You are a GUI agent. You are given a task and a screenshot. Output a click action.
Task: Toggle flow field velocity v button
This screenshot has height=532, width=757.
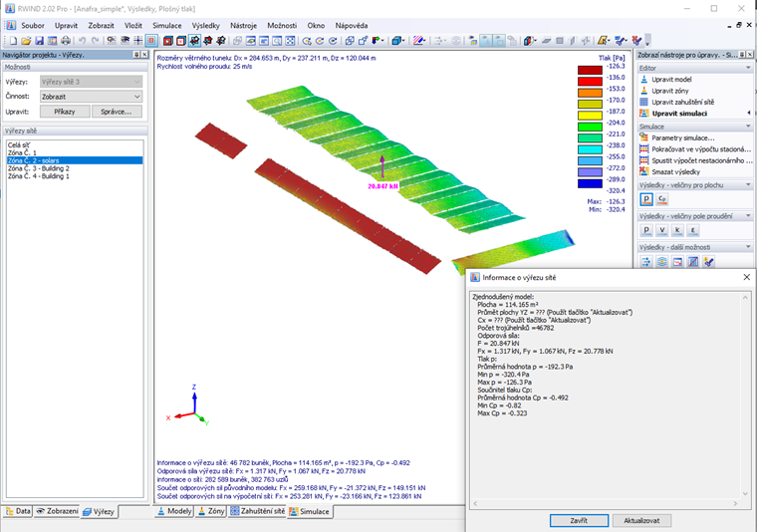click(662, 230)
